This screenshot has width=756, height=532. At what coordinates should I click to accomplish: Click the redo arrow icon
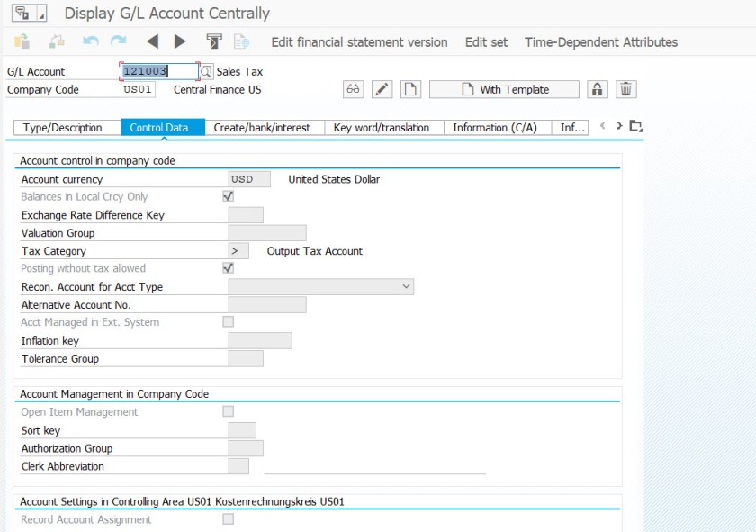tap(118, 41)
